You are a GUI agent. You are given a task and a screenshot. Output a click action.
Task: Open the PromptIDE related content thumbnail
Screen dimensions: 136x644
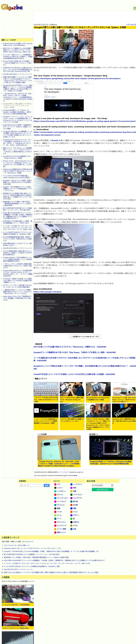pyautogui.click(x=46, y=411)
